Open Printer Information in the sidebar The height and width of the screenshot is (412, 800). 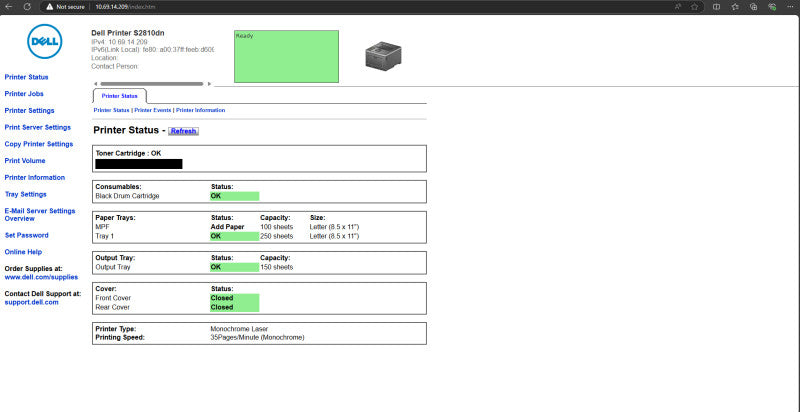click(35, 177)
